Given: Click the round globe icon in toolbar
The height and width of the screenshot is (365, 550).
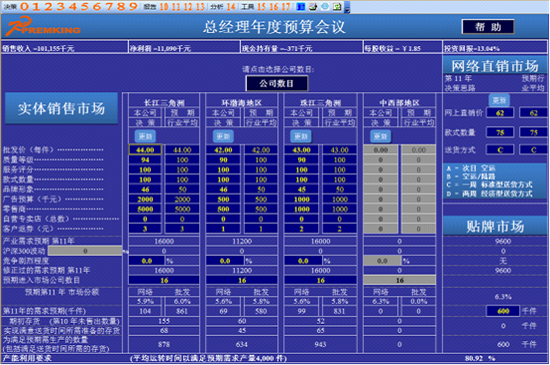Looking at the screenshot, I should [325, 6].
